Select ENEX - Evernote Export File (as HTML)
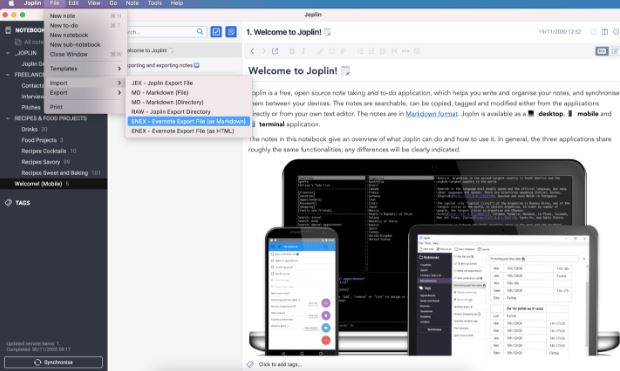Screen dimensions: 620x371 [x=189, y=131]
